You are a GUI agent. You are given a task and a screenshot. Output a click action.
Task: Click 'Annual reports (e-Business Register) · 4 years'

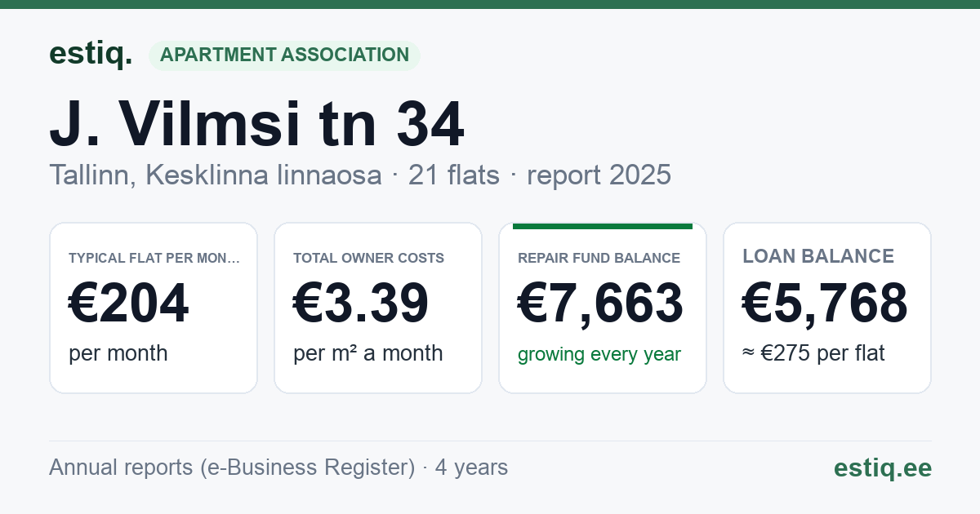pyautogui.click(x=278, y=467)
